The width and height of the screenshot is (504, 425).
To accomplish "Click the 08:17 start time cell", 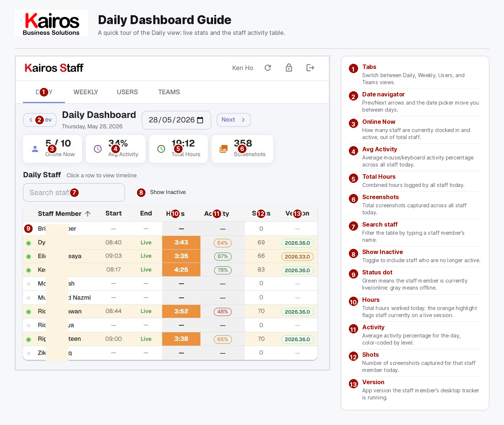I will point(114,270).
